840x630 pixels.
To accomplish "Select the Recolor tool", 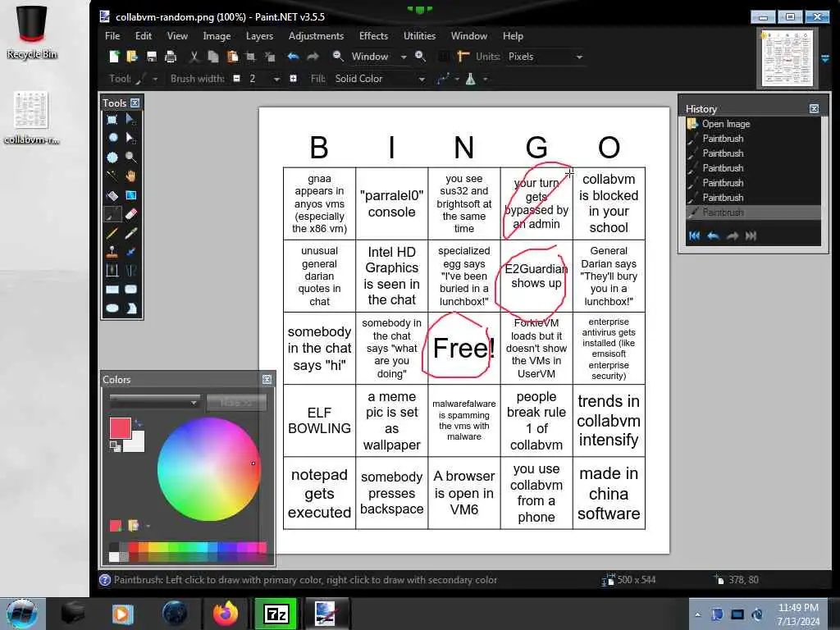I will pyautogui.click(x=130, y=252).
